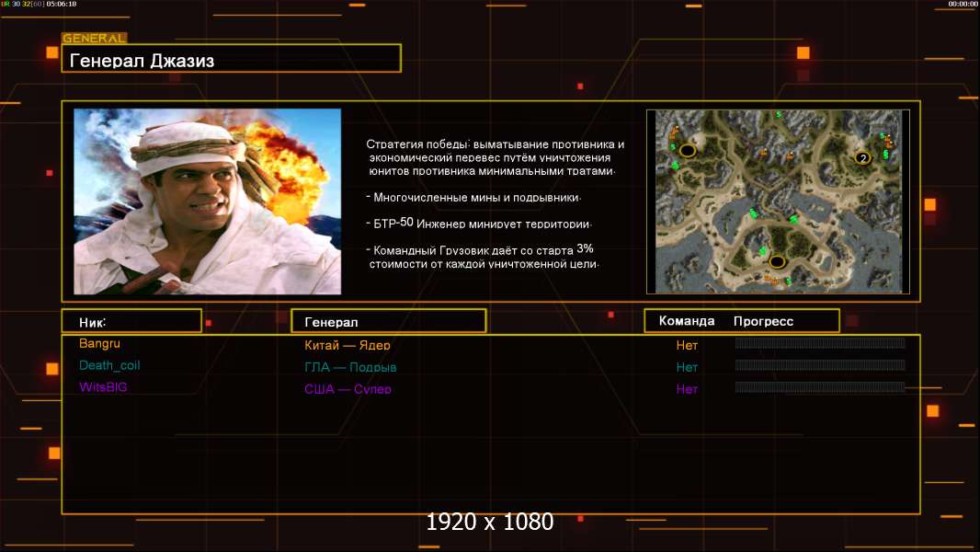The image size is (980, 552).
Task: Click the 'Команда' header label
Action: (686, 321)
